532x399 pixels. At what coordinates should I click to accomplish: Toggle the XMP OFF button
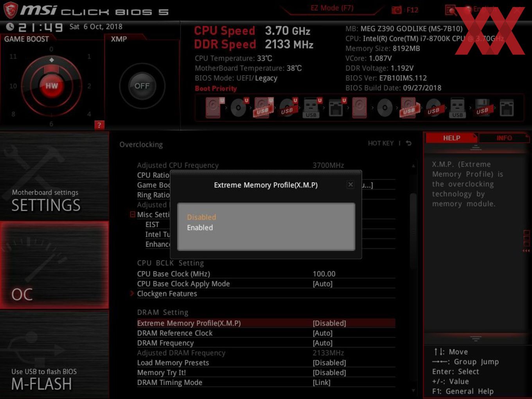tap(142, 86)
